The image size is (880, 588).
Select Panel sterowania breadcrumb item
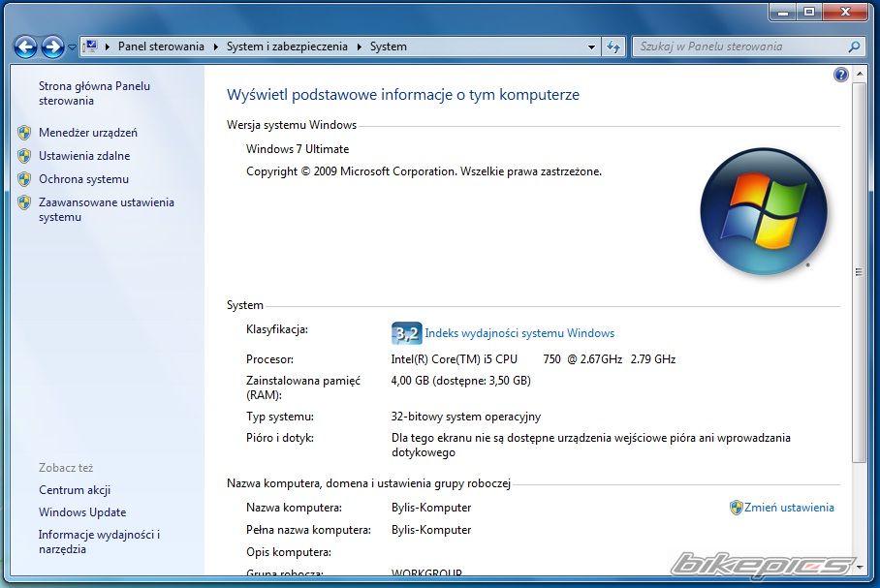pos(161,46)
